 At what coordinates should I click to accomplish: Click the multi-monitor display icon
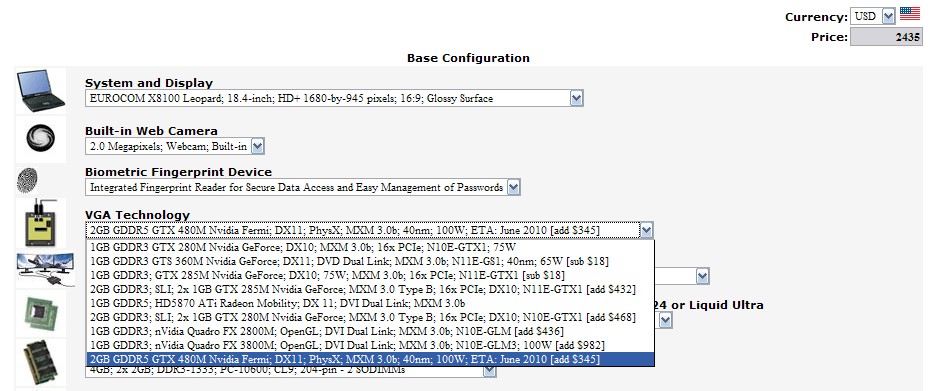pos(45,269)
